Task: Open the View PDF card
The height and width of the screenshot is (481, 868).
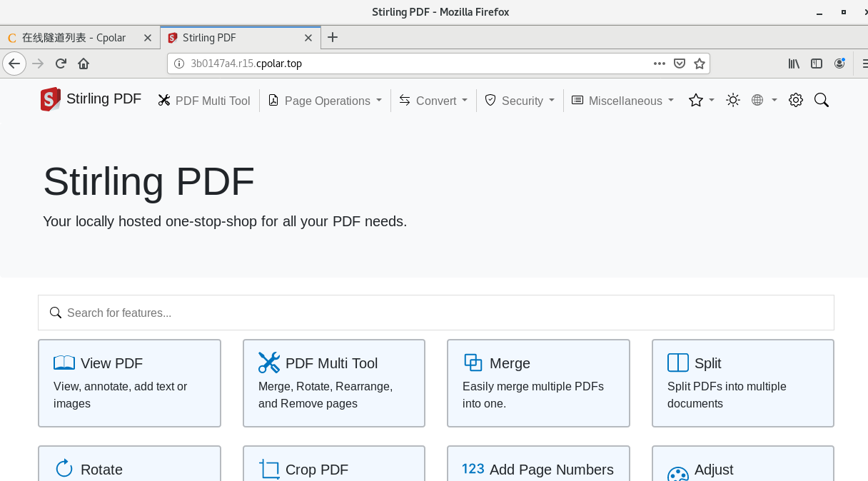Action: pyautogui.click(x=129, y=383)
